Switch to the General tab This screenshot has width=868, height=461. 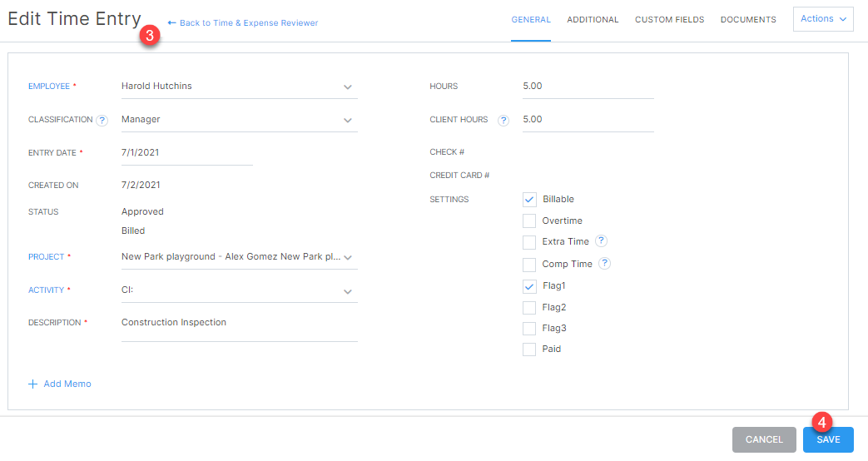pyautogui.click(x=531, y=20)
